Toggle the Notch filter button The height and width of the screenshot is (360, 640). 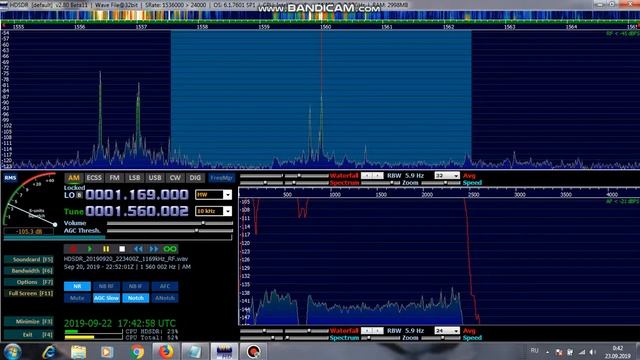(x=136, y=298)
